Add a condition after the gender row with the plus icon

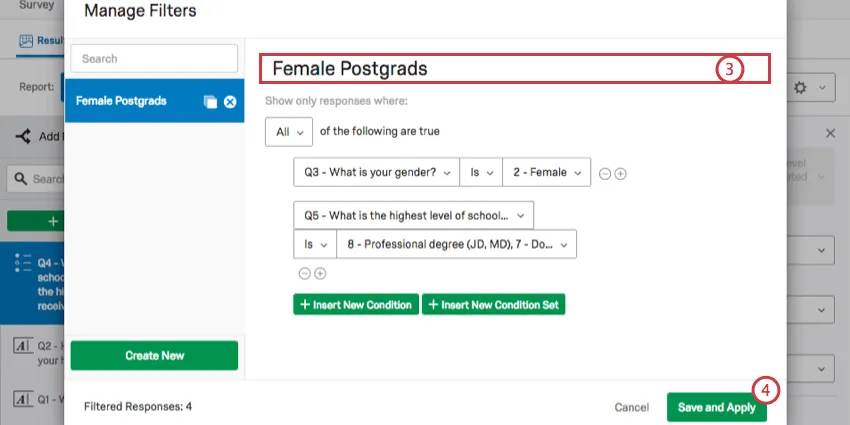620,173
